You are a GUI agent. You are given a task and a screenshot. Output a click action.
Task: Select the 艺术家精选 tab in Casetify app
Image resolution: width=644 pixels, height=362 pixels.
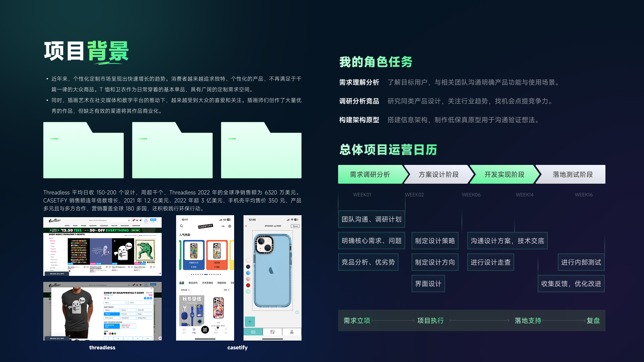tap(207, 283)
